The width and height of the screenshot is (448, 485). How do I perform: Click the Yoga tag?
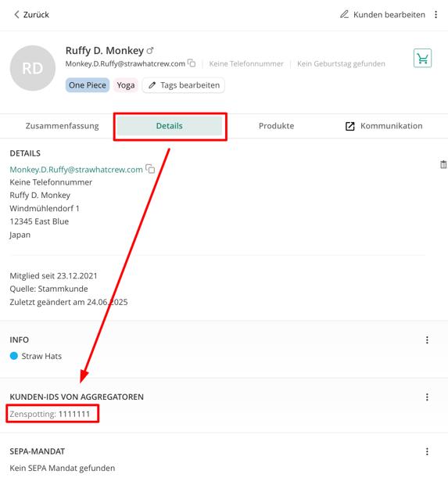click(x=126, y=85)
